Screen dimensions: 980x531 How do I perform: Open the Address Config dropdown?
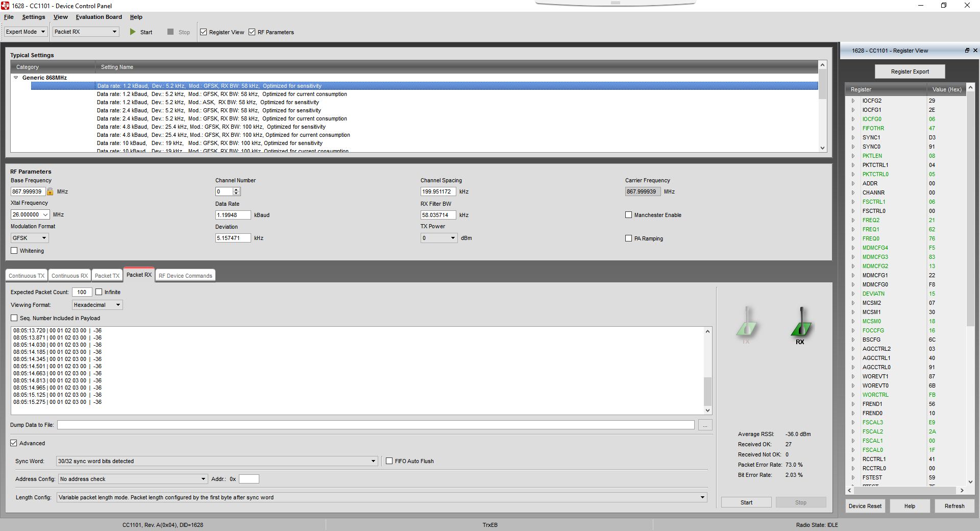pyautogui.click(x=133, y=479)
